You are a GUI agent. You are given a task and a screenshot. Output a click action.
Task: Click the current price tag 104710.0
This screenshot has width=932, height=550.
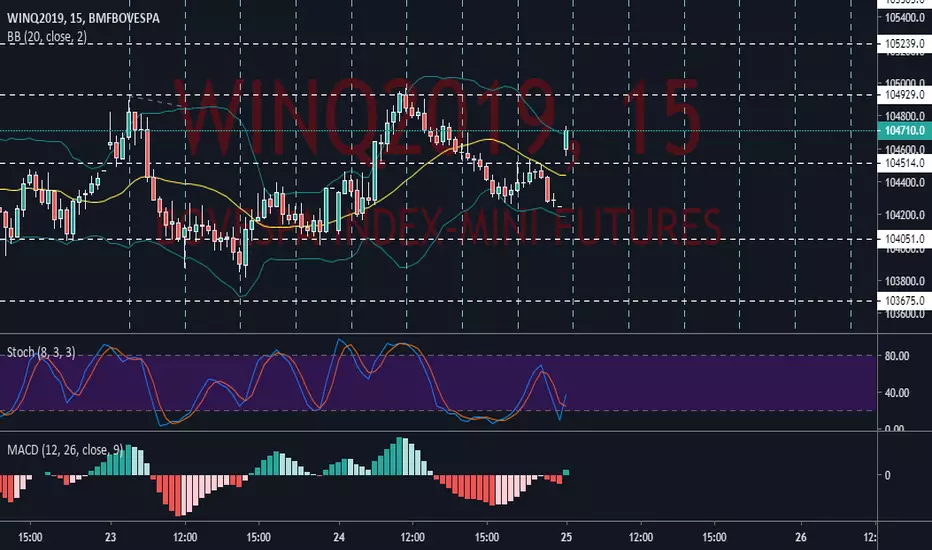coord(904,131)
